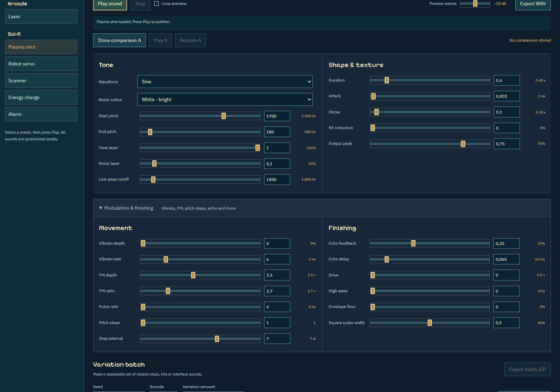Focus the Step interval value field
The width and height of the screenshot is (560, 392).
pos(277,339)
